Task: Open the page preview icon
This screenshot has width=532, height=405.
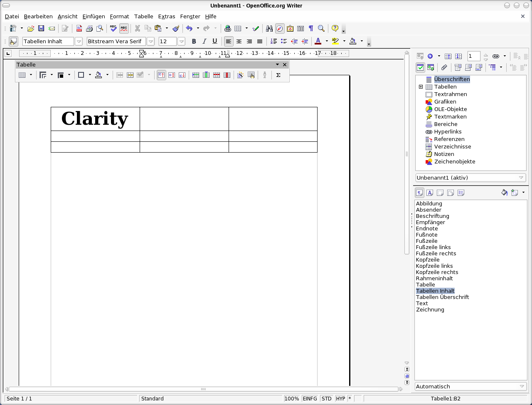Action: 100,29
